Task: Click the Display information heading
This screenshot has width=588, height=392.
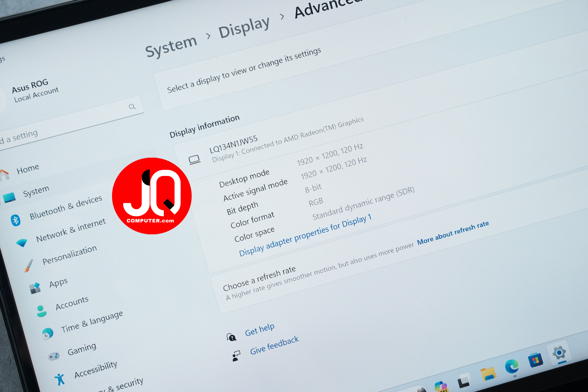Action: (x=205, y=126)
